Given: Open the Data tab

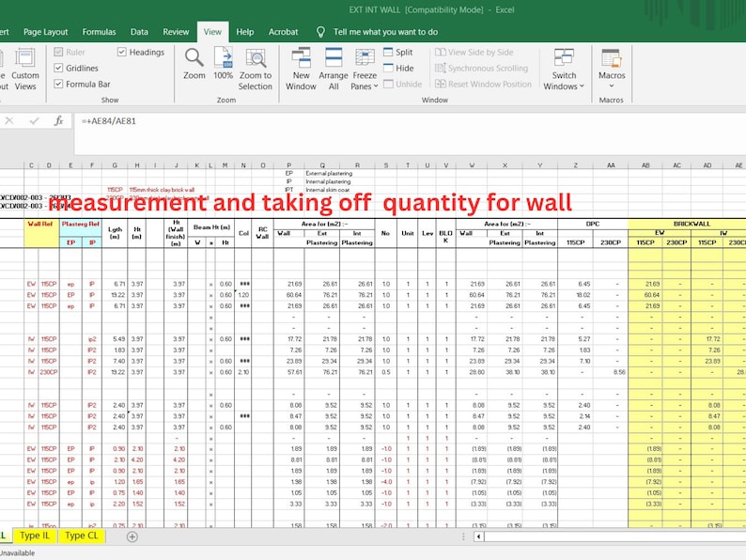Looking at the screenshot, I should click(x=139, y=32).
